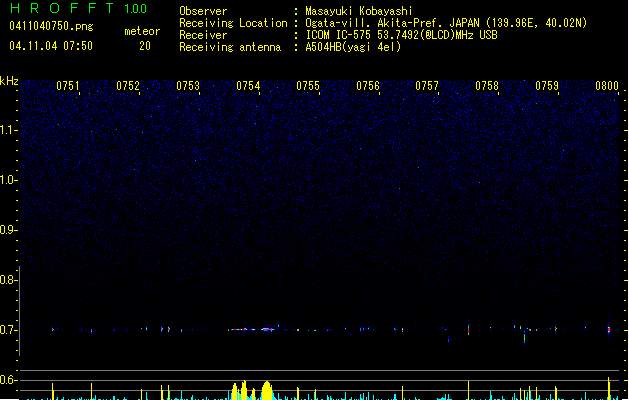Click the 0756 time marker
Viewport: 629px width, 400px height.
click(x=368, y=86)
